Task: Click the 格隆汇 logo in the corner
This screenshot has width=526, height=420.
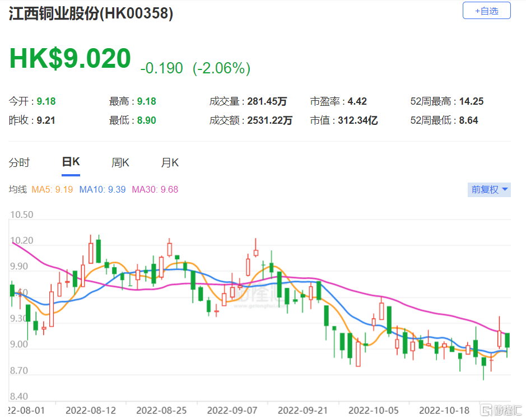Action: [x=501, y=410]
